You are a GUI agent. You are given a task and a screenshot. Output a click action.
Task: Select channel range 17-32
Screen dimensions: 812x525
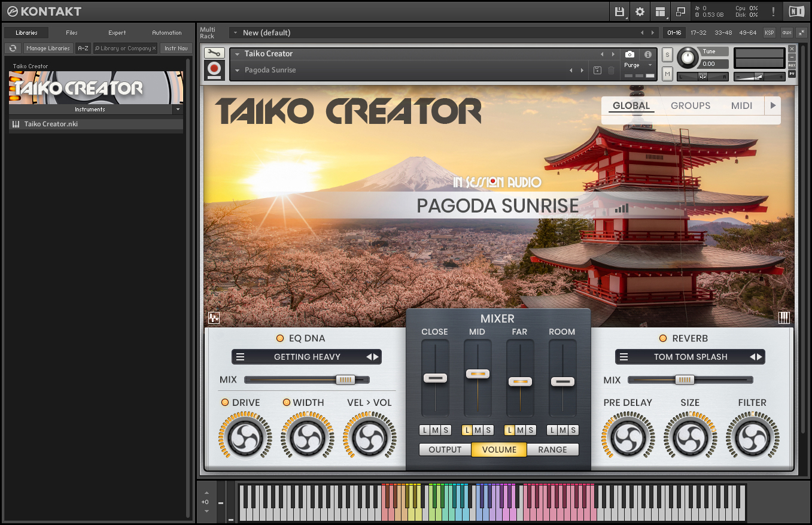click(698, 33)
